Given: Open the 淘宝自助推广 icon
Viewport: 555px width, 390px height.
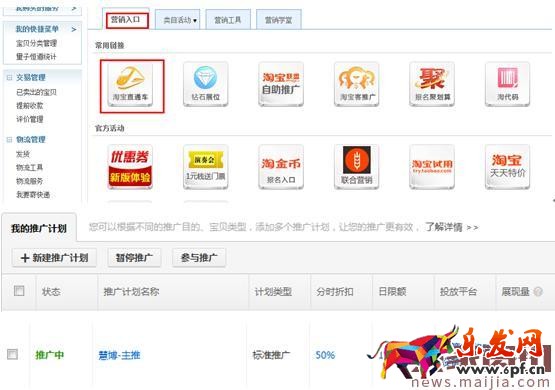Looking at the screenshot, I should pos(281,84).
